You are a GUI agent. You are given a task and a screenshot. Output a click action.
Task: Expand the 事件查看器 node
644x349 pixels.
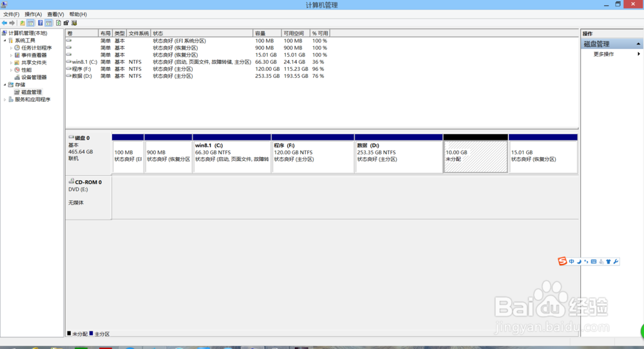click(11, 55)
